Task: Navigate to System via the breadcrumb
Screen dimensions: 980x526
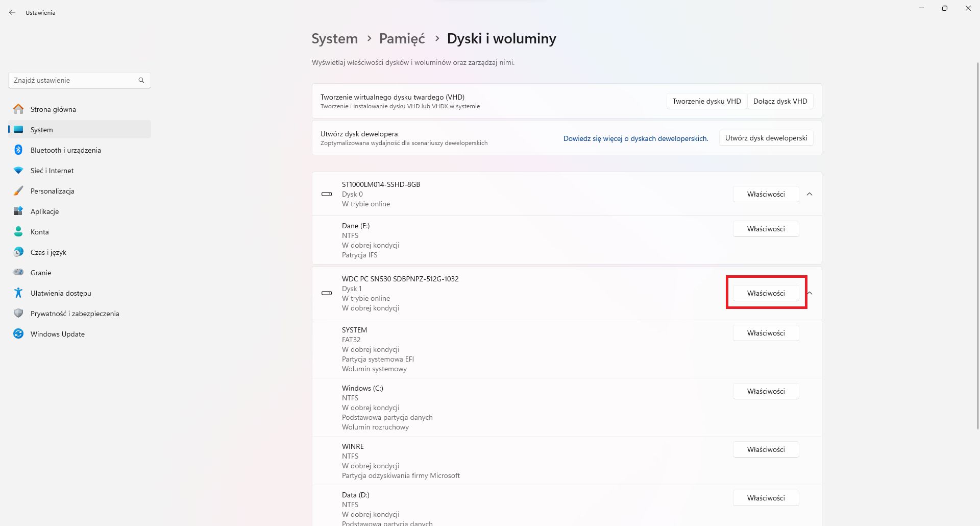Action: [x=334, y=38]
